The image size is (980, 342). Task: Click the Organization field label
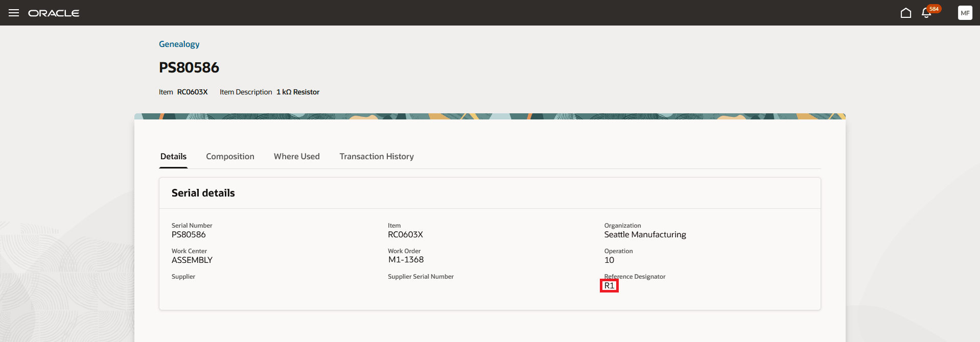click(x=622, y=226)
